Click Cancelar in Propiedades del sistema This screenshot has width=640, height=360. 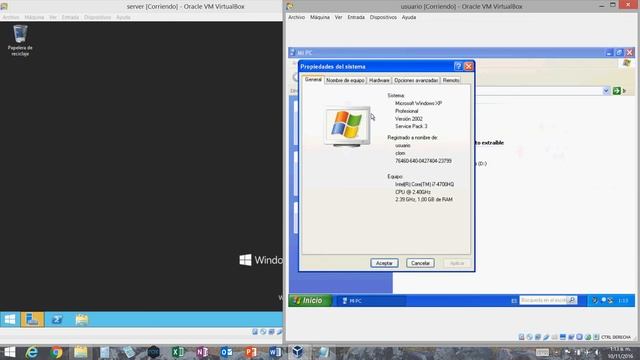[x=420, y=263]
